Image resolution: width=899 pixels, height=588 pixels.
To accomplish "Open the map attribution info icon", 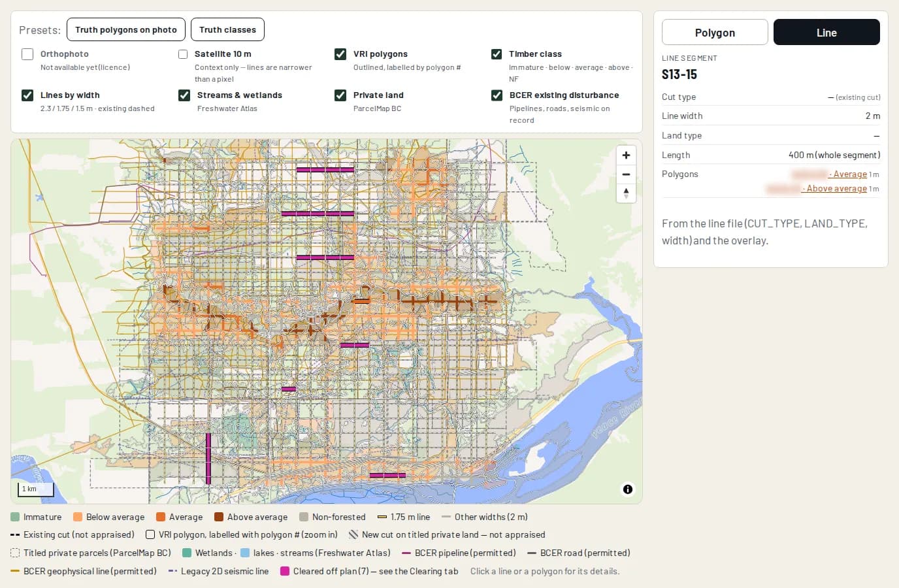I will (x=628, y=489).
